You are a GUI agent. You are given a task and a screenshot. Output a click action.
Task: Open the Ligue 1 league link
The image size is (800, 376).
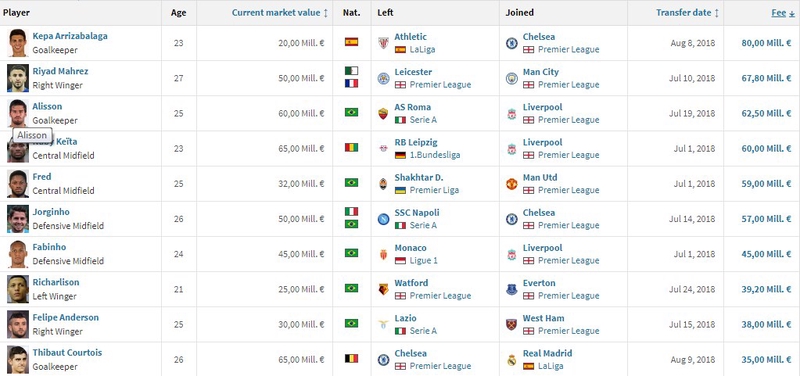pyautogui.click(x=423, y=260)
